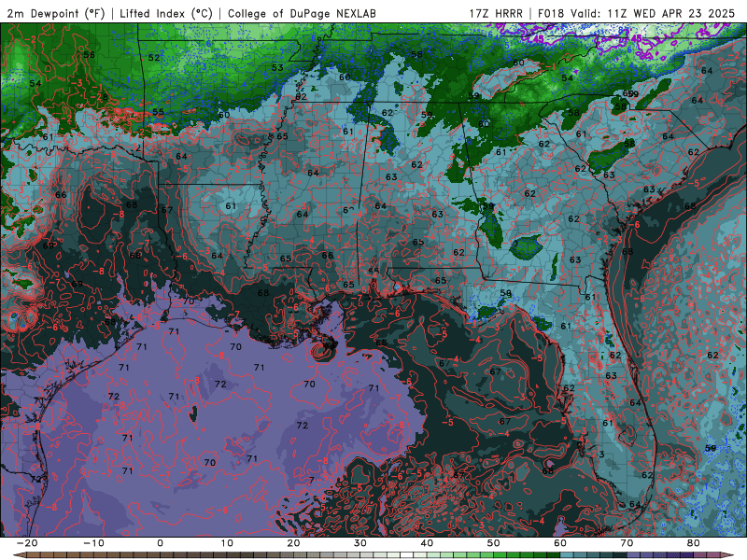The height and width of the screenshot is (560, 747).
Task: Click the '50' color scale label
Action: (x=494, y=543)
